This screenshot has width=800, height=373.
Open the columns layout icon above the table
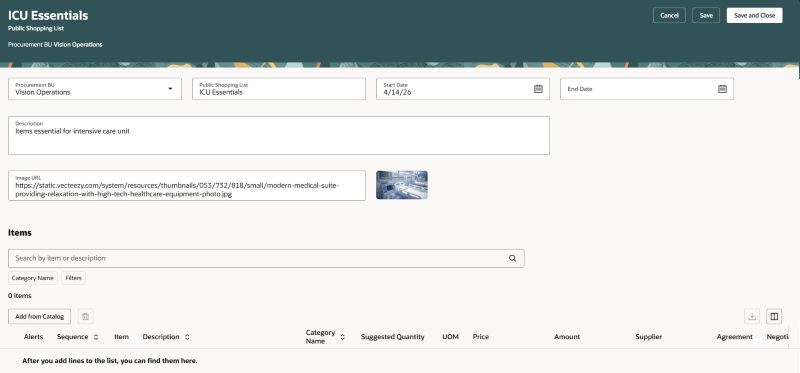tap(774, 316)
